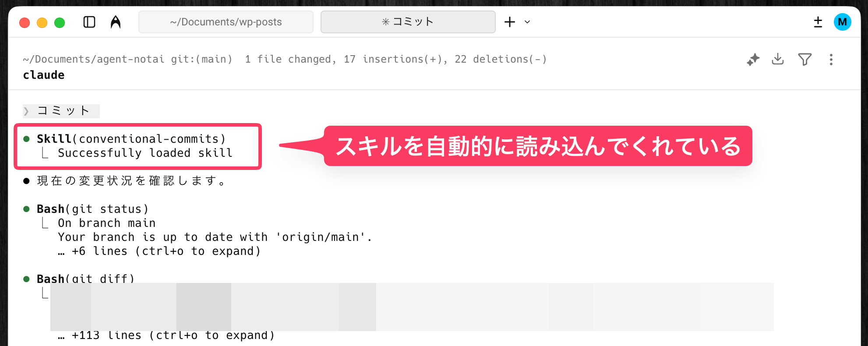Expand the コミット prompt chevron
This screenshot has width=868, height=346.
[27, 111]
